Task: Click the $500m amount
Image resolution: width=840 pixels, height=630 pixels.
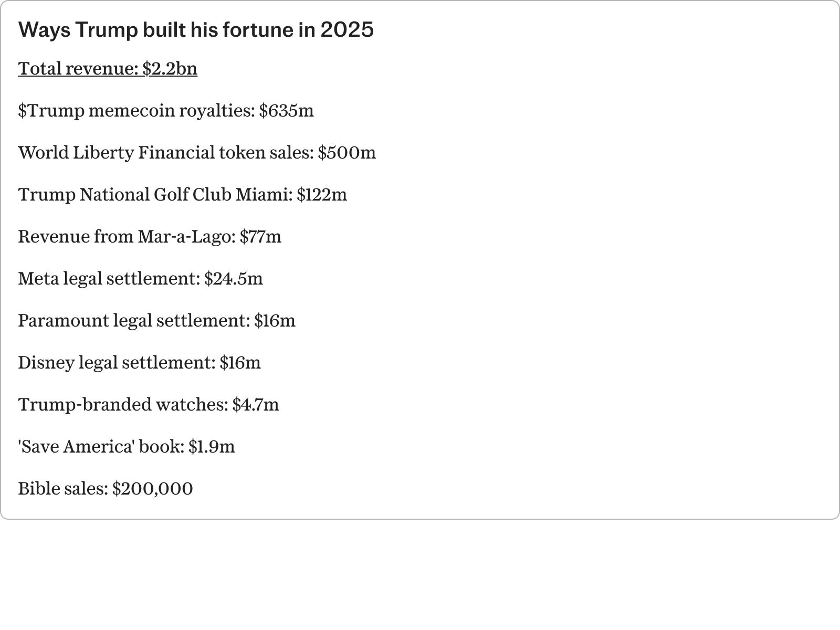Action: coord(347,153)
